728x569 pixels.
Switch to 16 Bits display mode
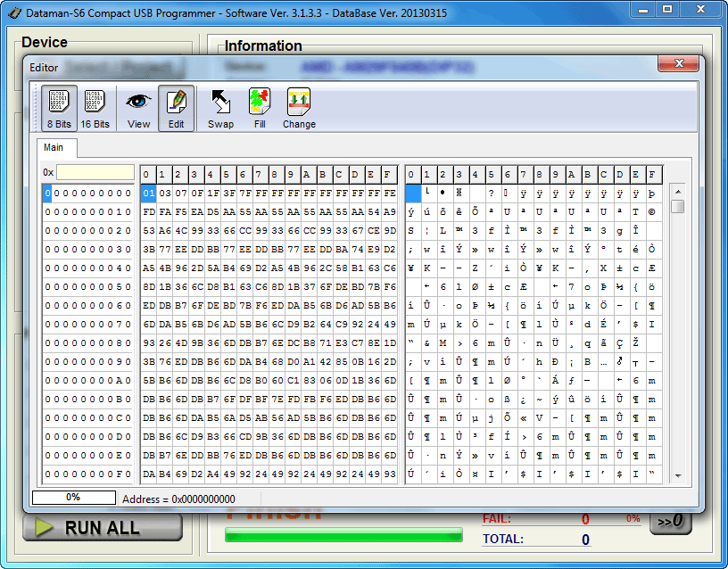click(x=95, y=108)
